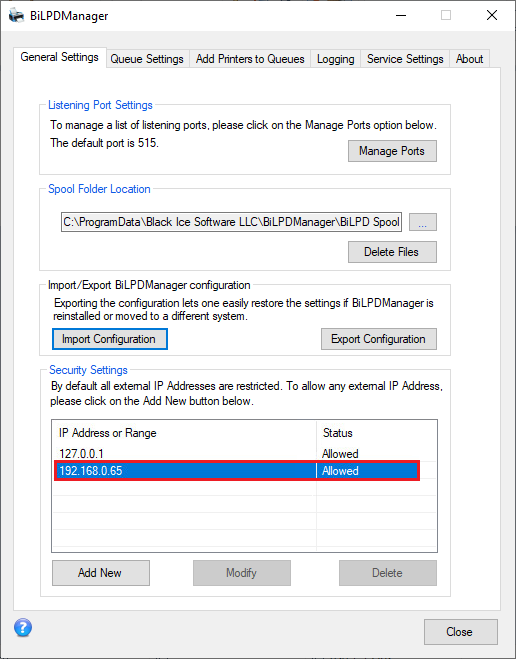
Task: Open the Add Printers to Queues tab
Action: 250,59
